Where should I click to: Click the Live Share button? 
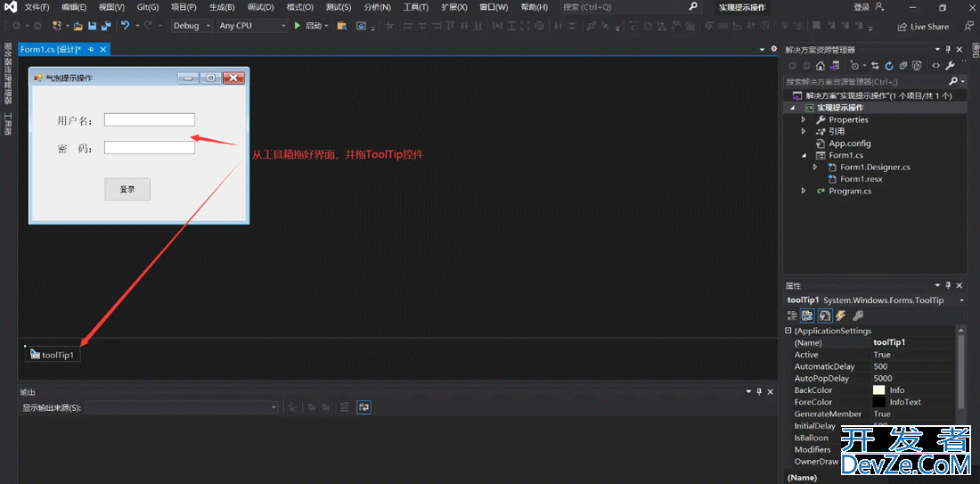923,27
